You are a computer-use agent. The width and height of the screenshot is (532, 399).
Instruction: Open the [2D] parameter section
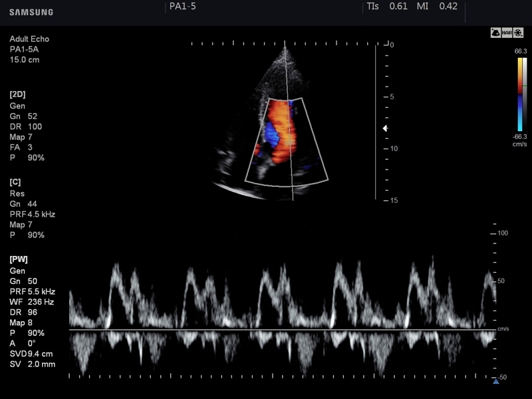pyautogui.click(x=18, y=94)
